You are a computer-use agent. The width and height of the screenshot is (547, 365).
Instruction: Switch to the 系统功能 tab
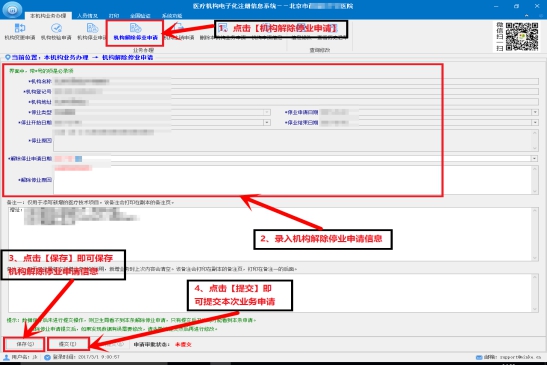click(x=172, y=16)
